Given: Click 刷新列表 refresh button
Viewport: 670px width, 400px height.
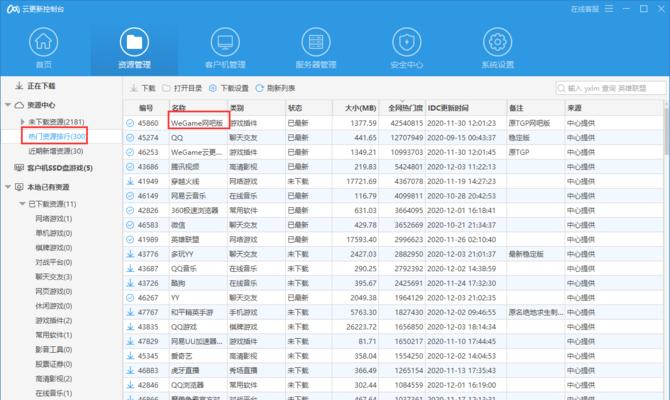Looking at the screenshot, I should click(x=275, y=88).
